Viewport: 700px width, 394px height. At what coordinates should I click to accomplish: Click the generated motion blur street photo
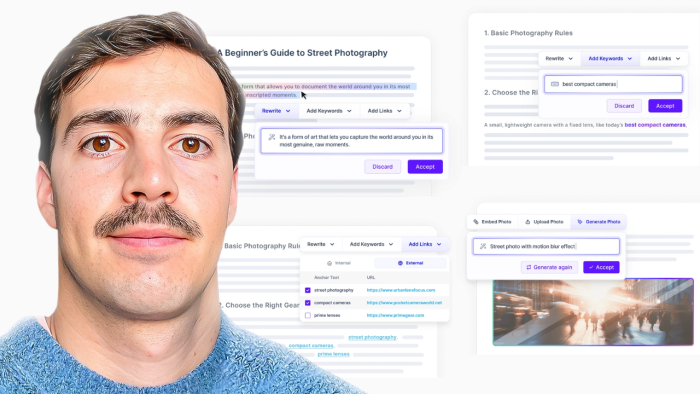tap(593, 312)
